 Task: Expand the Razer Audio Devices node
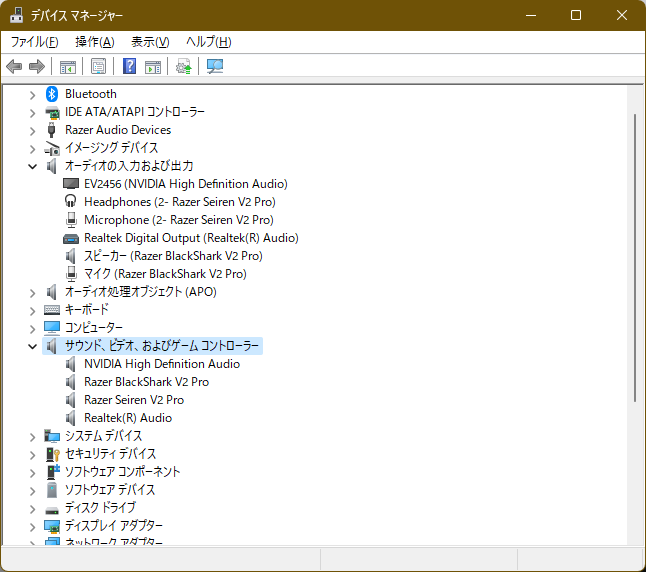[x=33, y=131]
